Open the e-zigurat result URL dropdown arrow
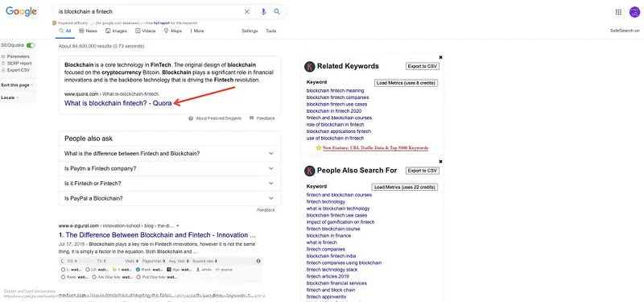 (177, 225)
